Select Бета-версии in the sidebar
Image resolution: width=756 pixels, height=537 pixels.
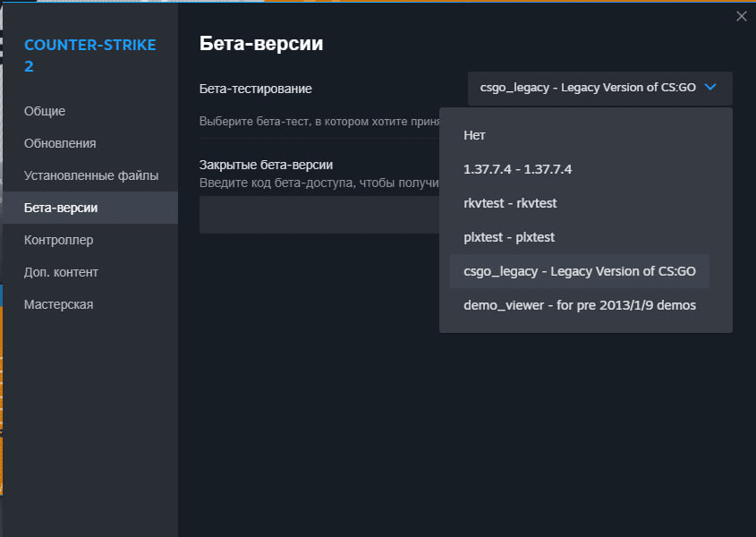point(61,208)
